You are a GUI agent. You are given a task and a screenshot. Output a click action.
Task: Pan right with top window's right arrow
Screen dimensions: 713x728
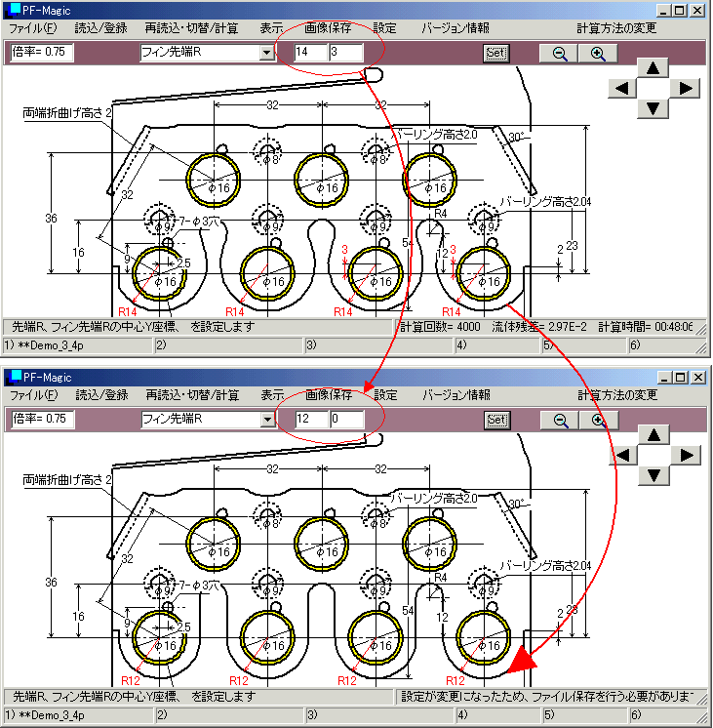685,88
